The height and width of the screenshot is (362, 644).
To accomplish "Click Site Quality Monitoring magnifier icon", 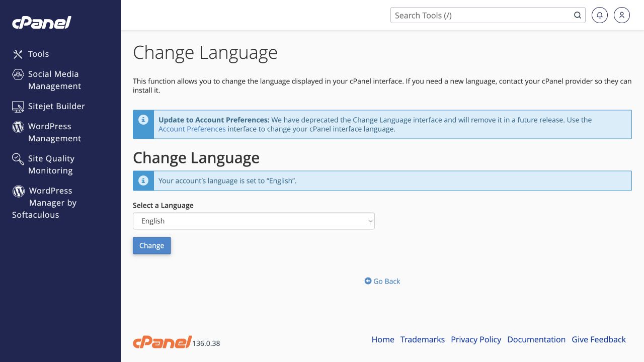I will tap(18, 159).
